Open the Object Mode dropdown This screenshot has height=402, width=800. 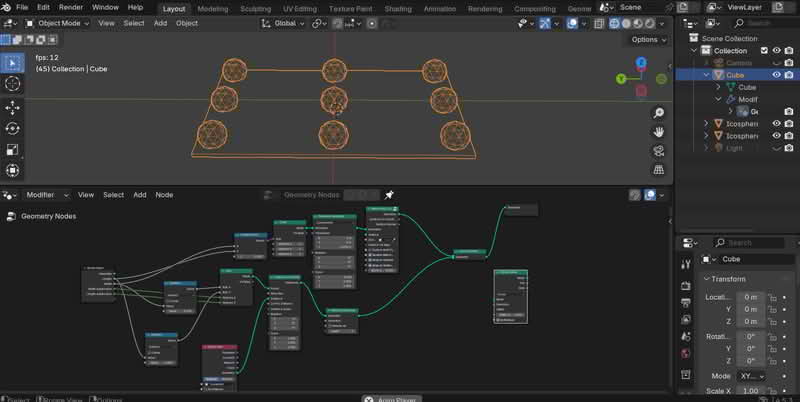tap(62, 22)
